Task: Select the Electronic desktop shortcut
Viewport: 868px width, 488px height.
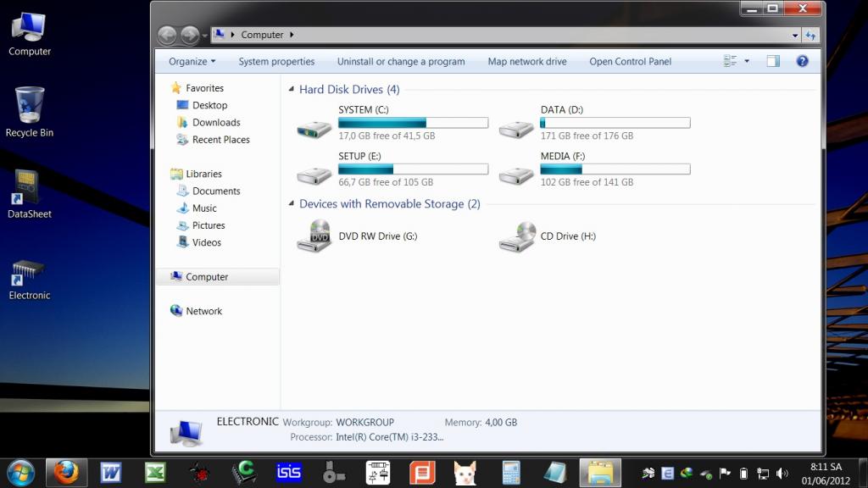Action: (x=30, y=280)
